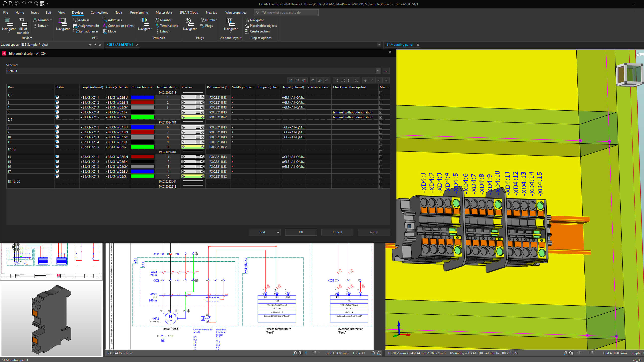Click Placeholder objects icon

point(261,26)
